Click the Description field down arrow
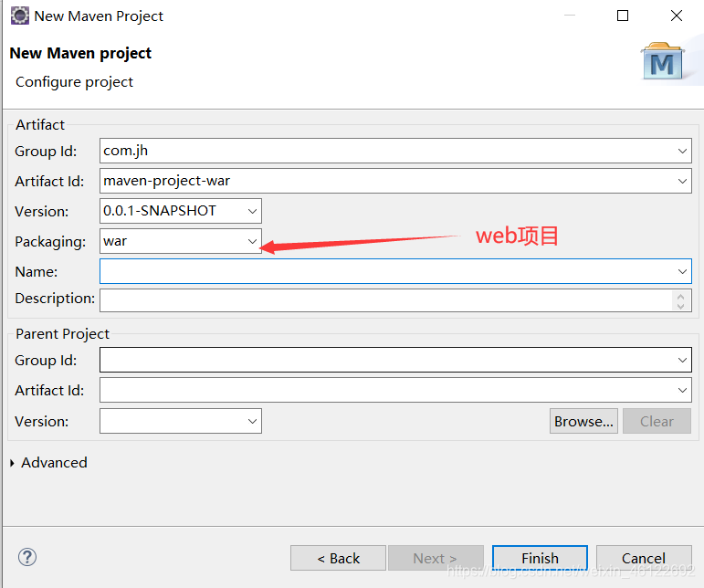Viewport: 704px width, 588px height. [680, 306]
